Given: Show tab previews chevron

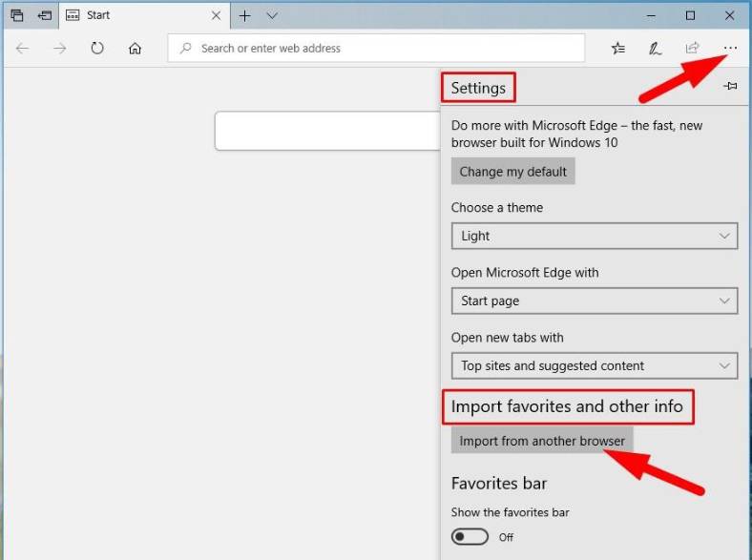Looking at the screenshot, I should pos(272,16).
